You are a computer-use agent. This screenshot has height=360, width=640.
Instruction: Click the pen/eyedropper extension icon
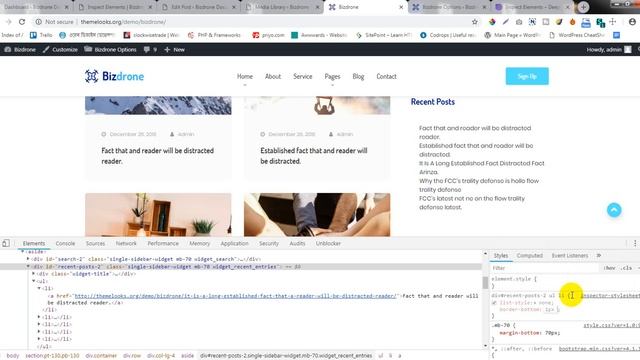pos(506,22)
